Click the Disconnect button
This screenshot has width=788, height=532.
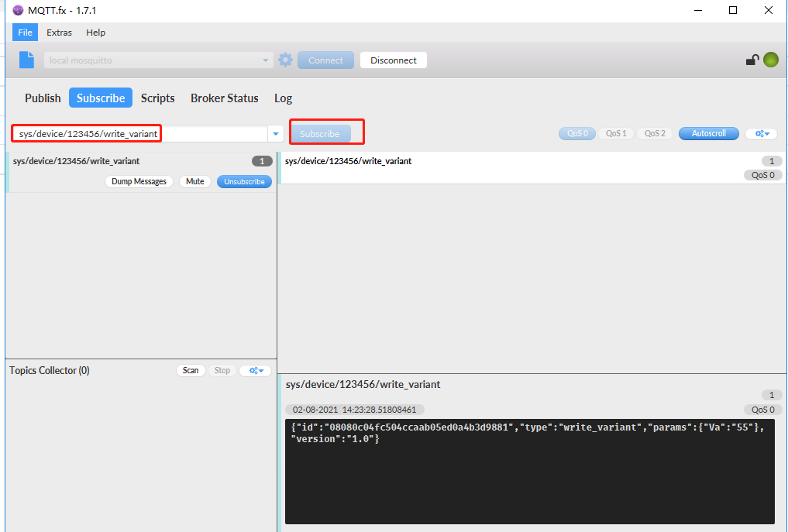coord(393,60)
